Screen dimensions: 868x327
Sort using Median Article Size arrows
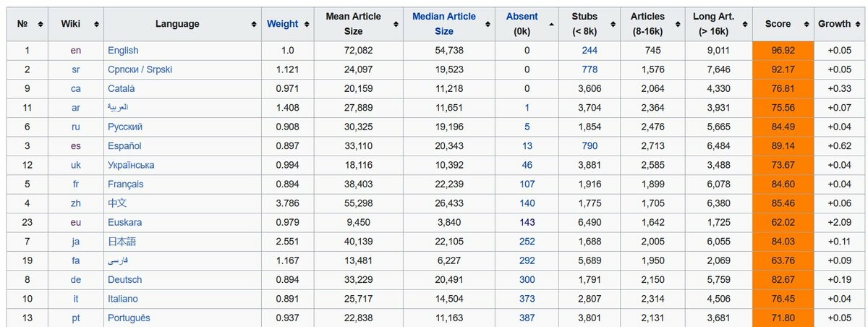488,25
